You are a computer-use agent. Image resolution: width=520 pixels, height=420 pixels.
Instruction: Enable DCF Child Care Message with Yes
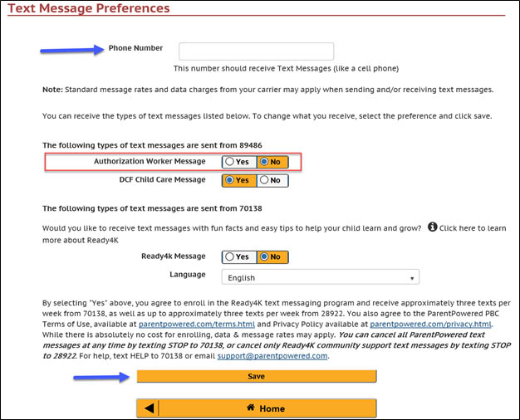[238, 179]
